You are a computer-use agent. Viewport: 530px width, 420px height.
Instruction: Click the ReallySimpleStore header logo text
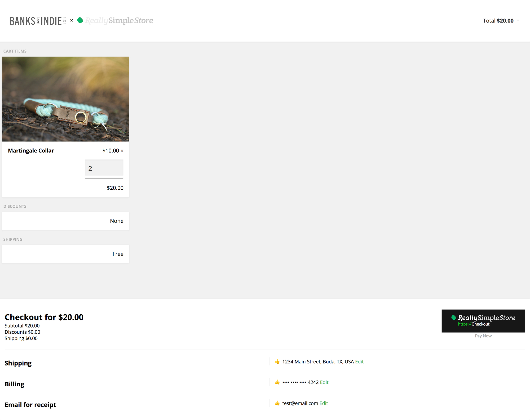pos(119,20)
